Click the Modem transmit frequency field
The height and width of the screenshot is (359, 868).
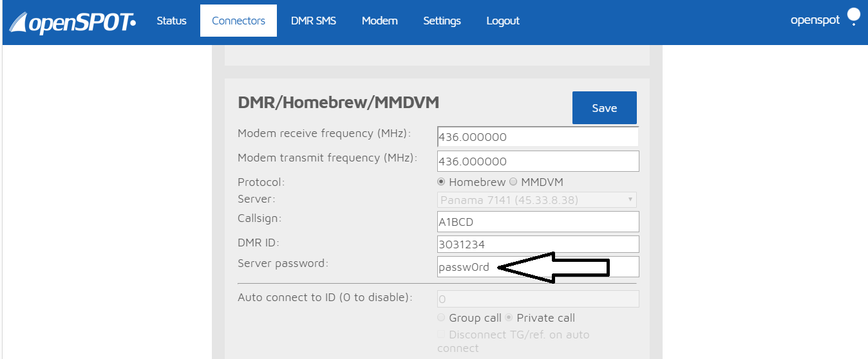click(x=537, y=161)
